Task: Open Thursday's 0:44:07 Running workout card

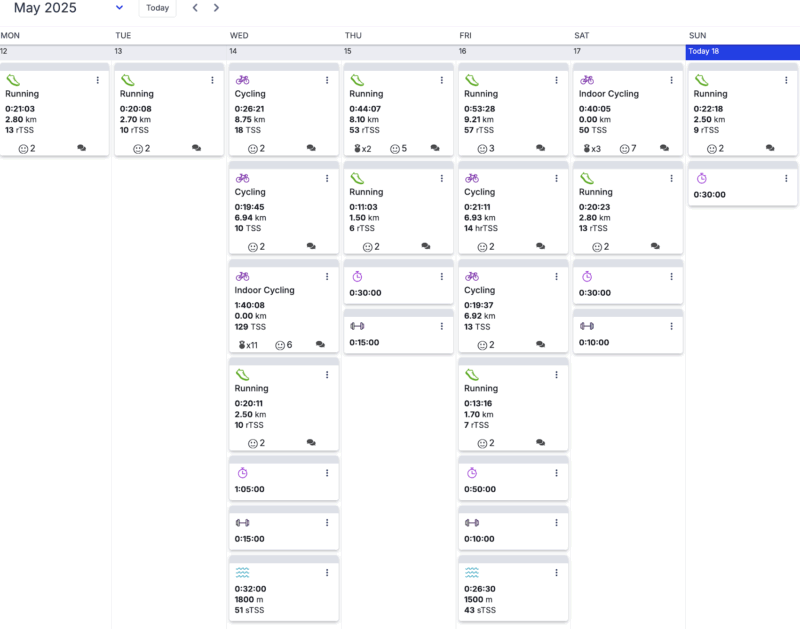Action: coord(398,109)
